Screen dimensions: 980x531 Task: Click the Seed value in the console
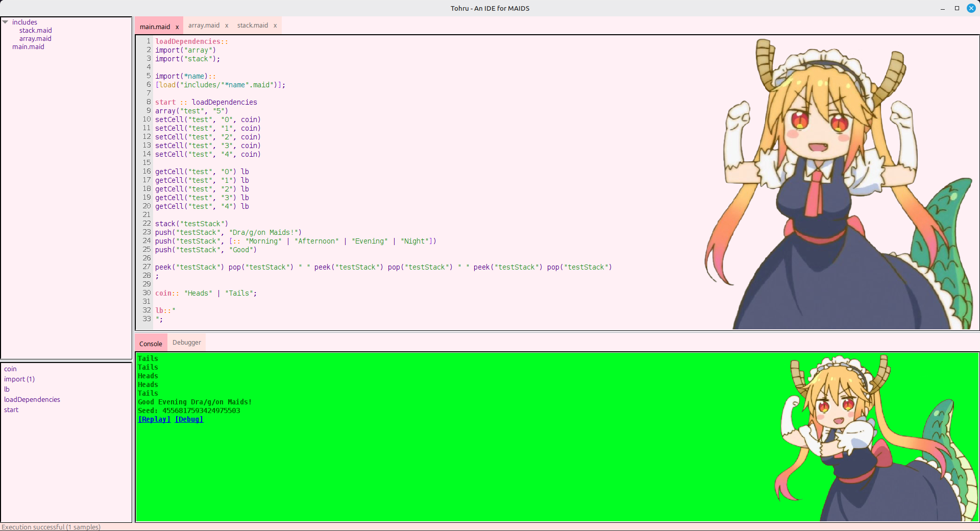pos(201,411)
